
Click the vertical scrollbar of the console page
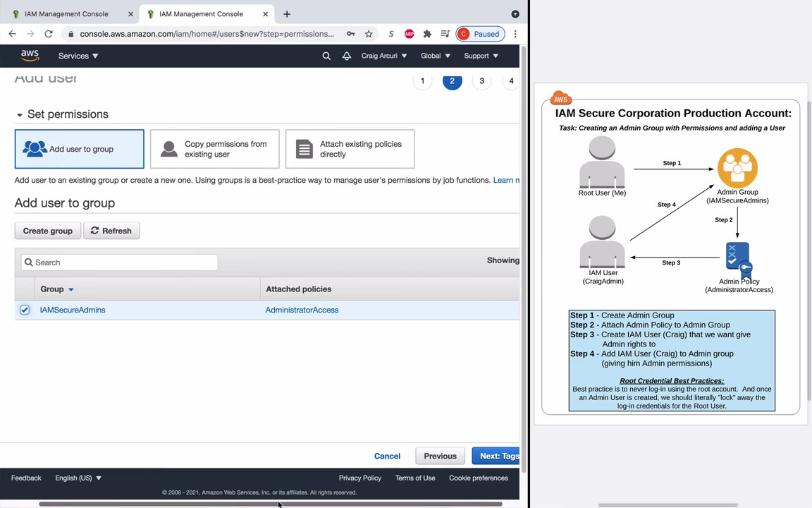pyautogui.click(x=524, y=259)
